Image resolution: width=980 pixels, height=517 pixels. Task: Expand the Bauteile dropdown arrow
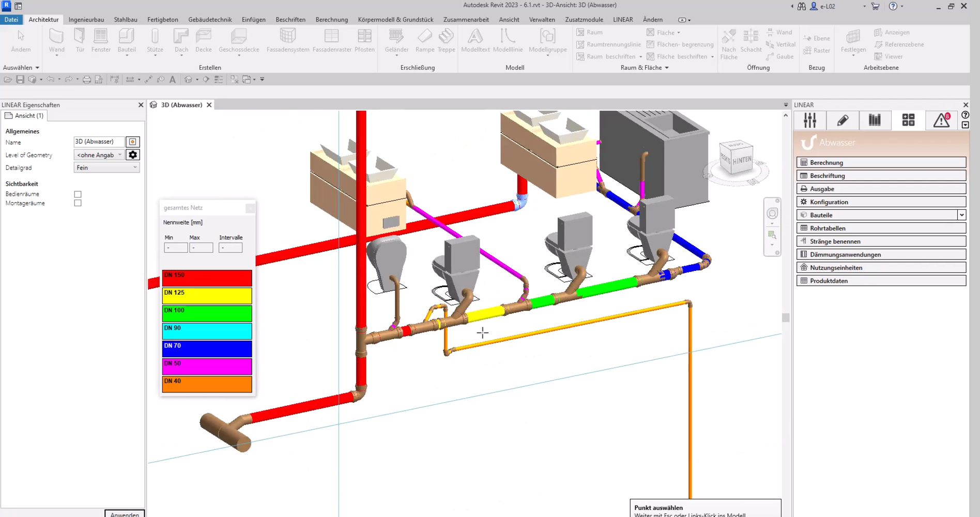(961, 215)
